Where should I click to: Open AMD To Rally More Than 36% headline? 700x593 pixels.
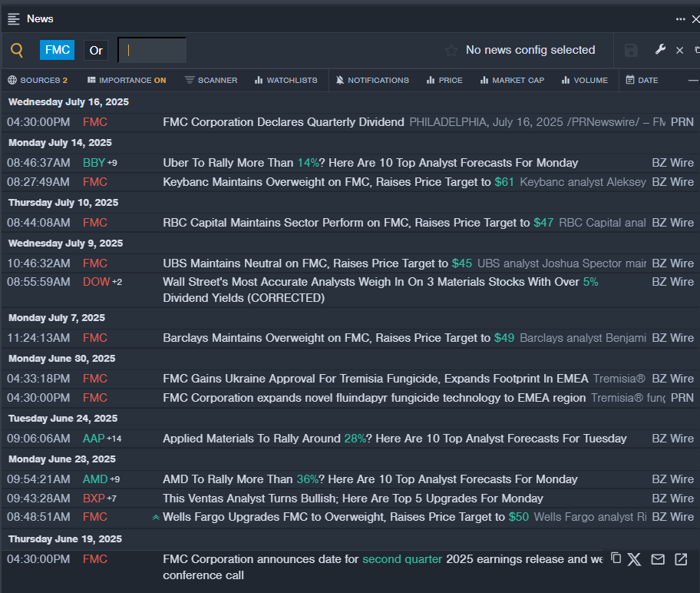[x=370, y=479]
